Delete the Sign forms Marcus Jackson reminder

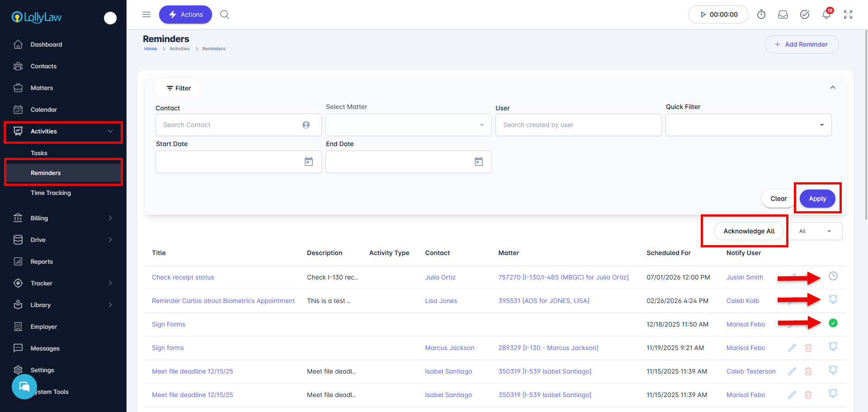[x=808, y=348]
